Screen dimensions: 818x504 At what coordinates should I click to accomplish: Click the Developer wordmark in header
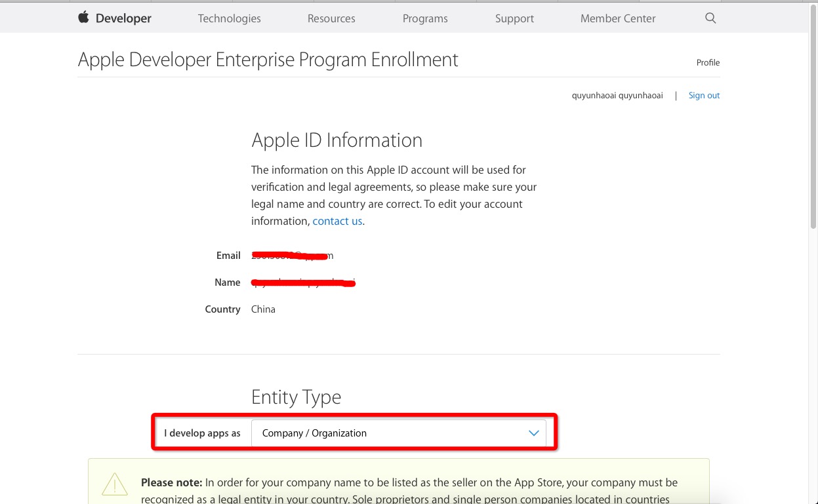(123, 18)
